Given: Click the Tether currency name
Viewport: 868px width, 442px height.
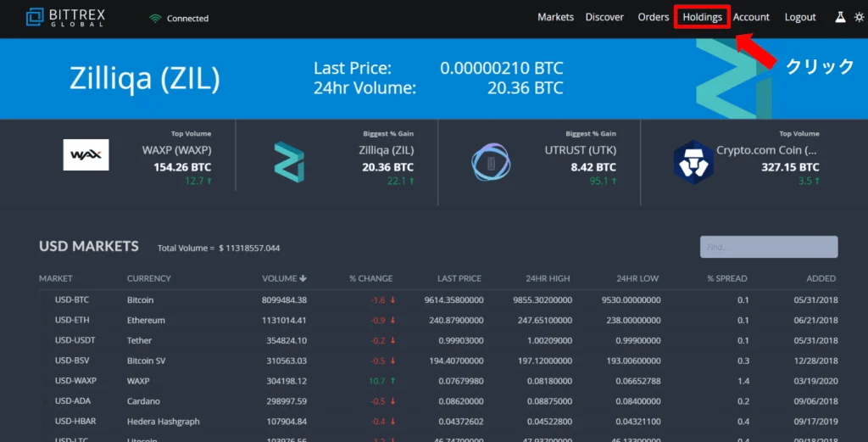Looking at the screenshot, I should [x=139, y=340].
